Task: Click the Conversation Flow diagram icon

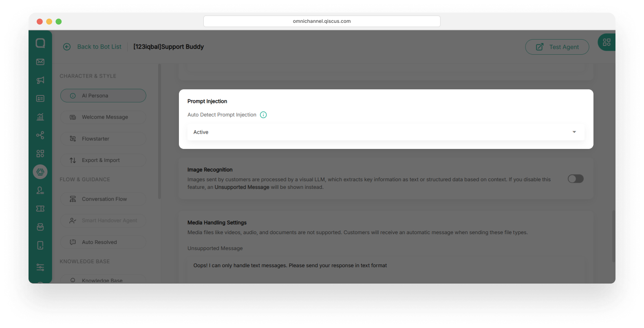Action: click(x=73, y=199)
